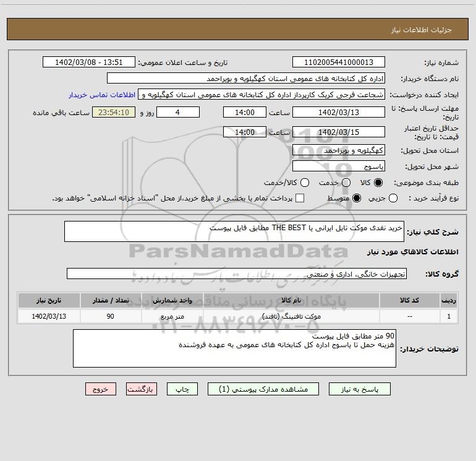
Task: Click the نام کالا column header
Action: pos(291,300)
